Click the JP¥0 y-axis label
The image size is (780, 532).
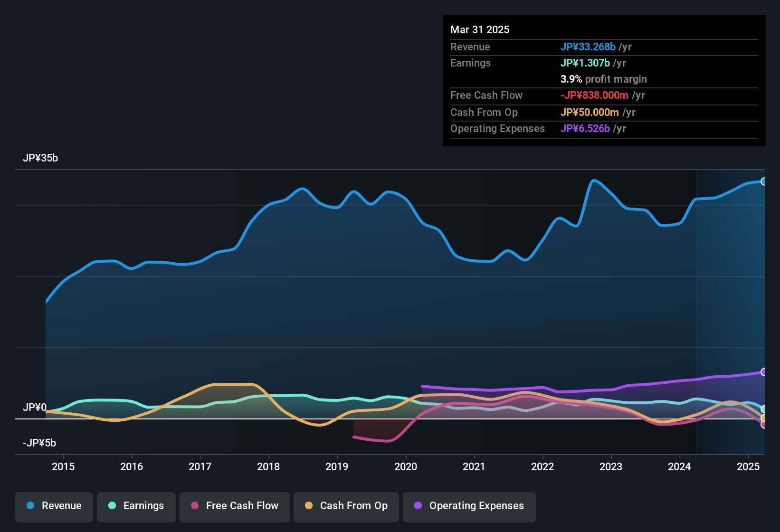(x=35, y=408)
